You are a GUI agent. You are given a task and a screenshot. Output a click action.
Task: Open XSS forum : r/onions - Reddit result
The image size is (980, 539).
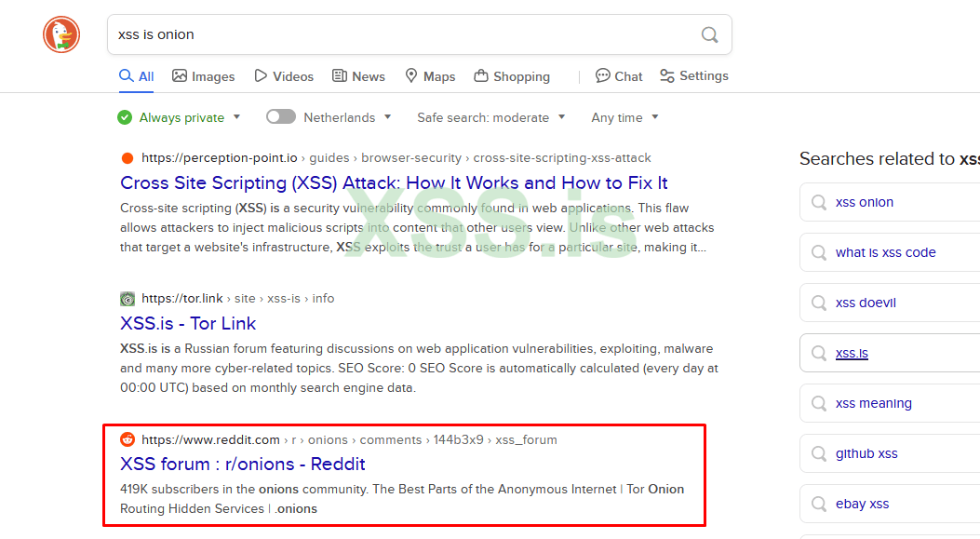243,464
